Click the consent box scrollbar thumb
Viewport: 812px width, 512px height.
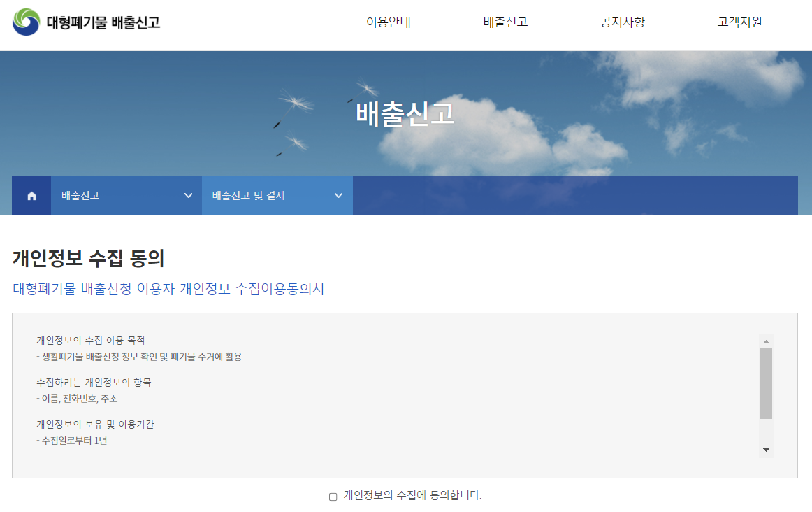click(x=766, y=383)
